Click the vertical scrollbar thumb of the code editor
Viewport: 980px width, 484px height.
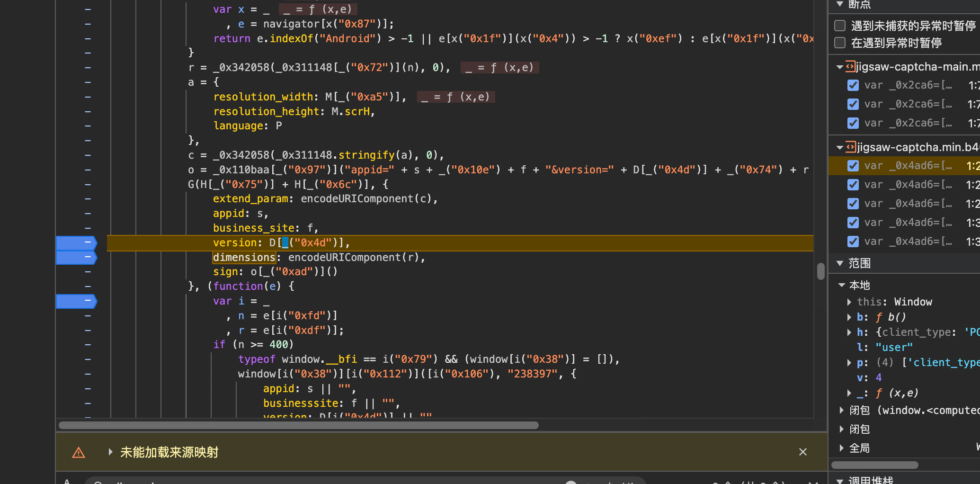[821, 271]
